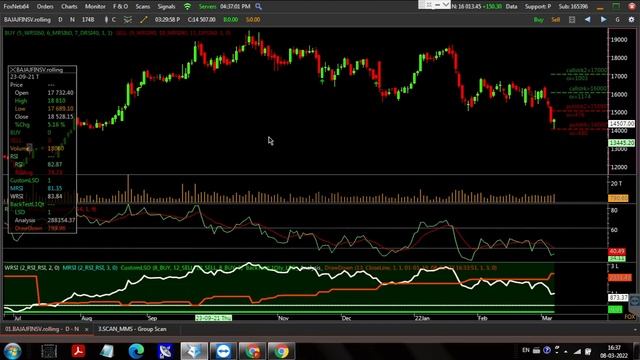Click the 14507.00 current price label
Viewport: 640px width, 360px height.
(622, 123)
